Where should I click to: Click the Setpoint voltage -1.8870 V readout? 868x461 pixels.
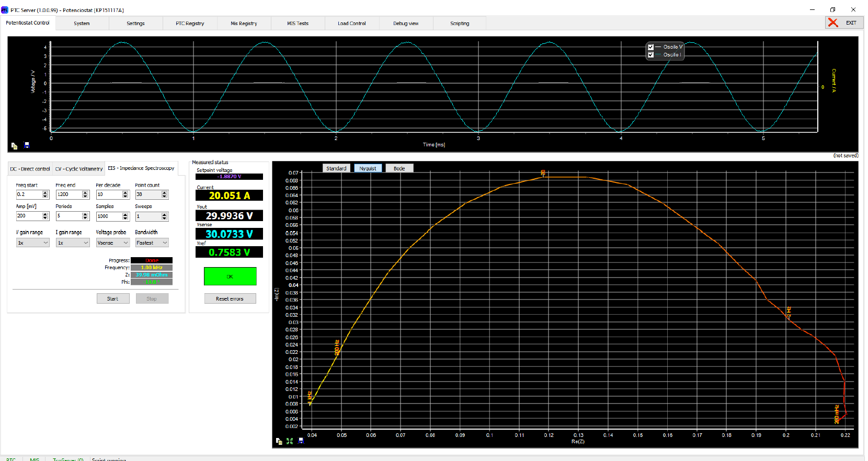(229, 177)
